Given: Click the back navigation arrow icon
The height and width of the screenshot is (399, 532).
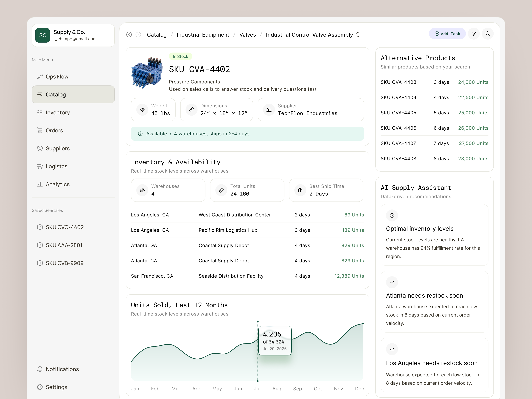Looking at the screenshot, I should point(129,35).
